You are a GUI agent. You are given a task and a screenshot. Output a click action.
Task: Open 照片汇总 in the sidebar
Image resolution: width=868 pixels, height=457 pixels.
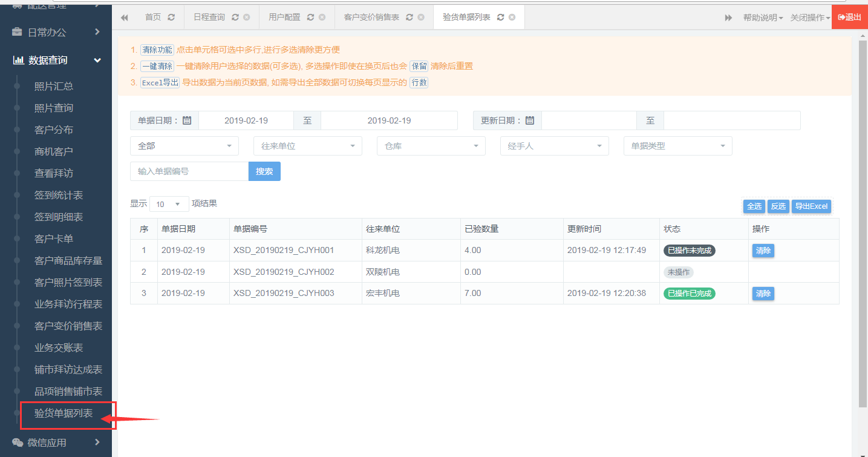click(54, 86)
